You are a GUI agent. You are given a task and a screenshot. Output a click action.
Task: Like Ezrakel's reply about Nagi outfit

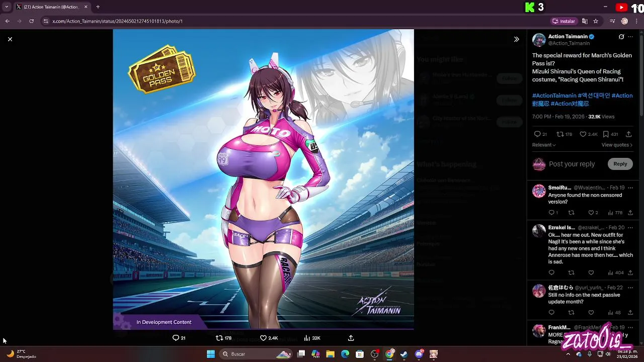click(x=591, y=273)
